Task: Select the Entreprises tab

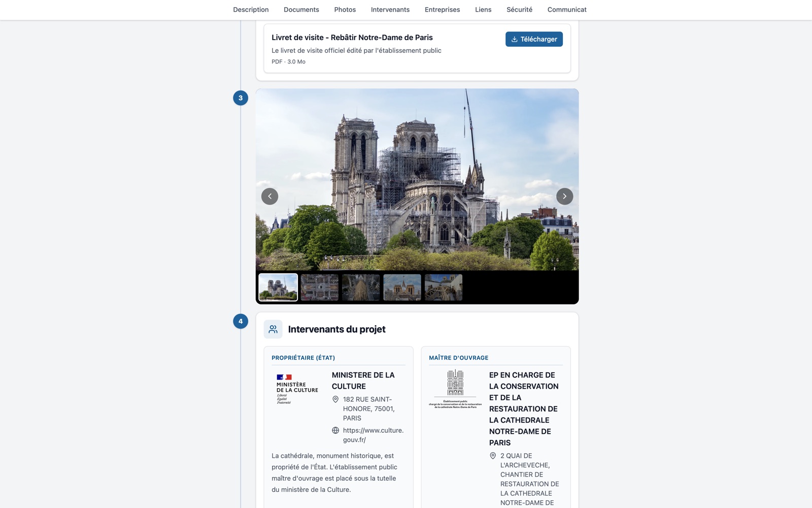Action: click(x=443, y=10)
